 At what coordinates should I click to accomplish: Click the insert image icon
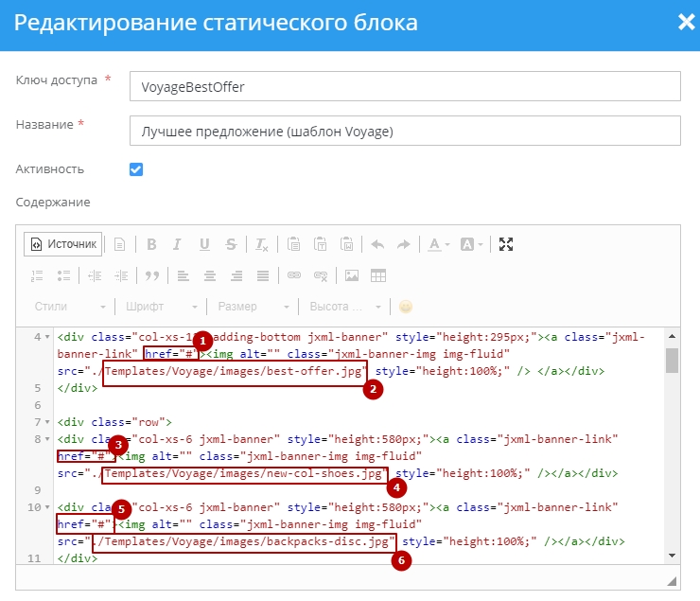coord(352,275)
